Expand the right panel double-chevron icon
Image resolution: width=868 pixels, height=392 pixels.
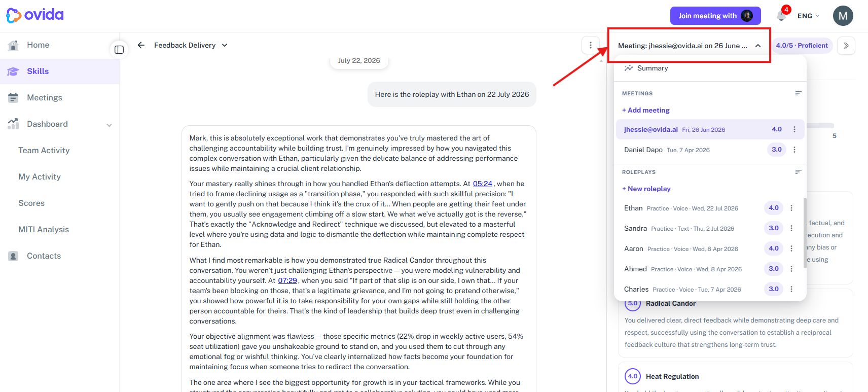[x=846, y=46]
